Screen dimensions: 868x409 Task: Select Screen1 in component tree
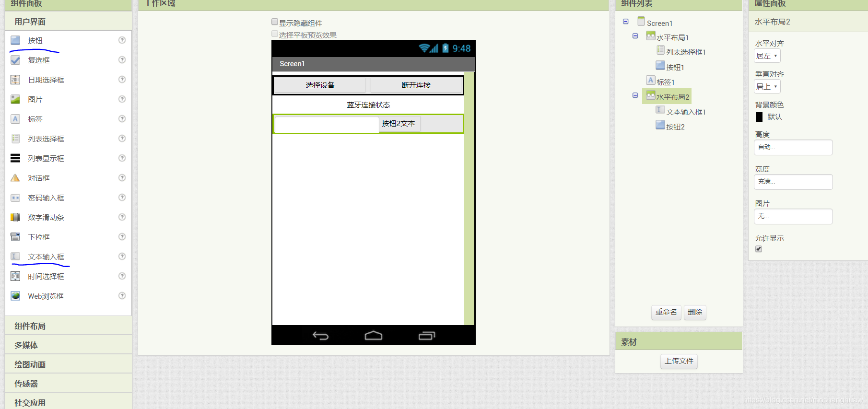tap(659, 23)
